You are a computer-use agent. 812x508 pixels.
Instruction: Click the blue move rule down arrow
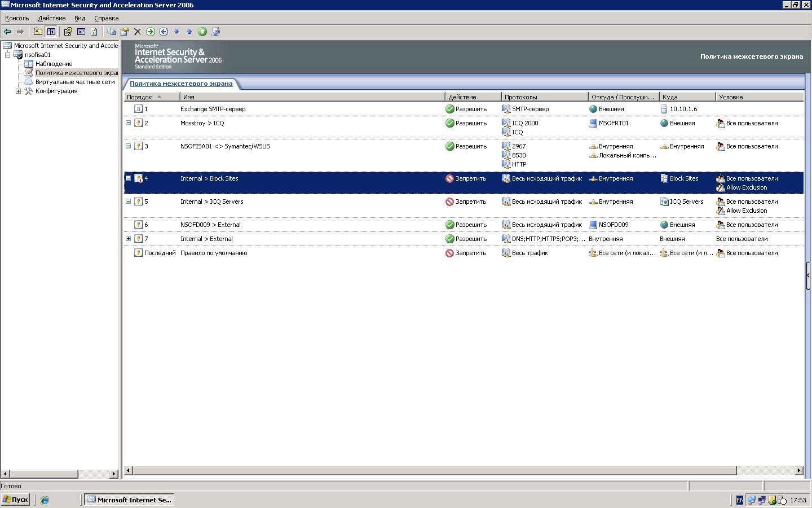pyautogui.click(x=176, y=32)
